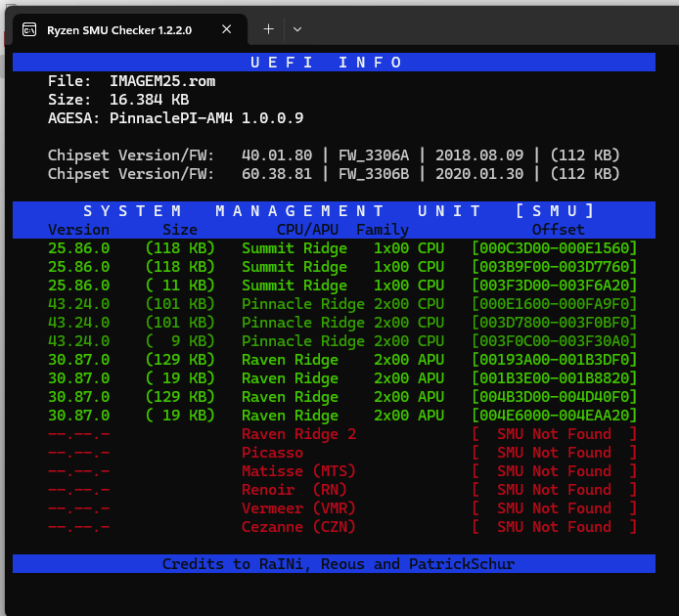Click offset [004E6000-004EAA20]

pyautogui.click(x=555, y=416)
